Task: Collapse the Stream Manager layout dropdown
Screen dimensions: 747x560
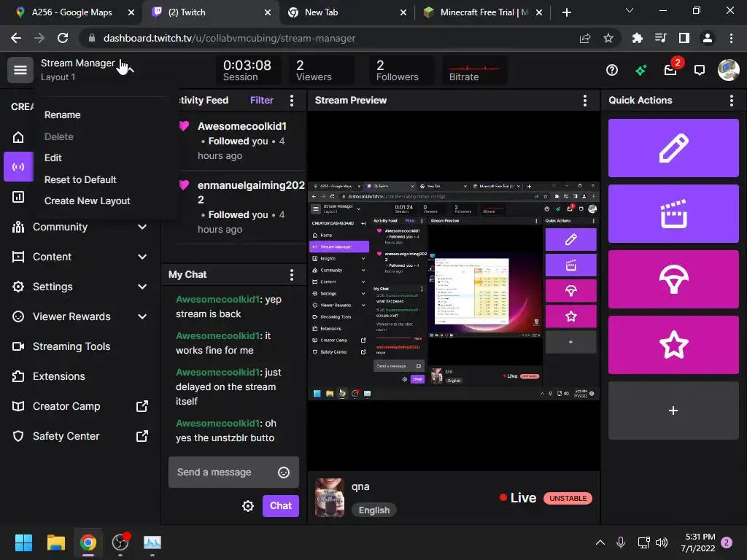Action: pos(131,71)
